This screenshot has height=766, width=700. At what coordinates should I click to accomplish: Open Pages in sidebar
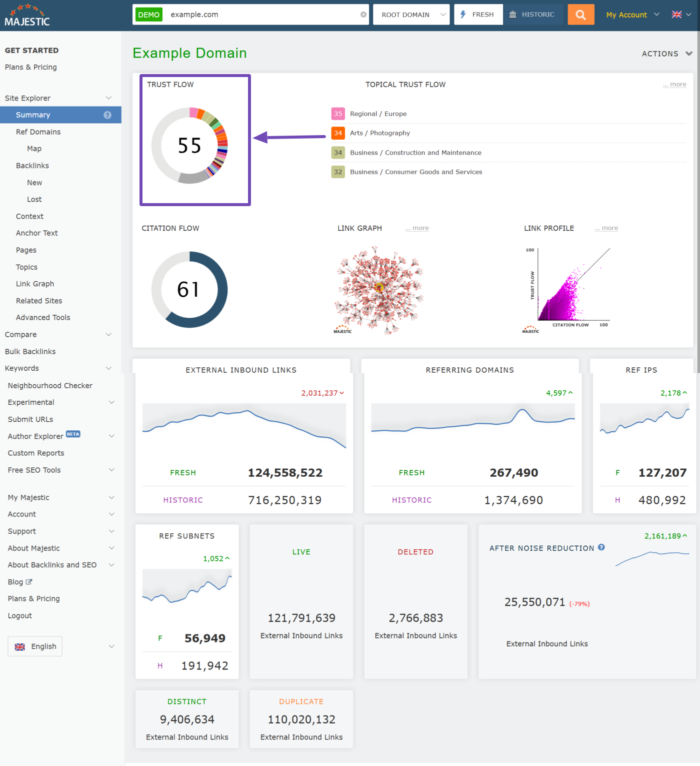click(x=26, y=250)
